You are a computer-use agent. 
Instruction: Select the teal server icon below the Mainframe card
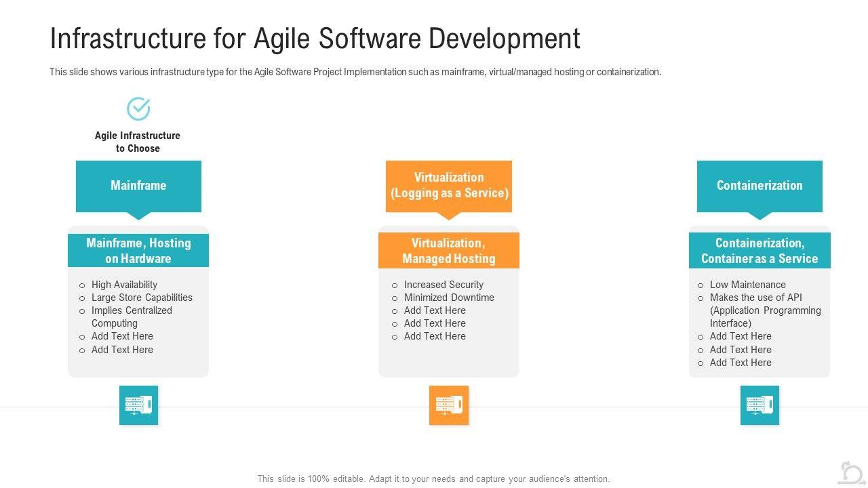tap(138, 405)
